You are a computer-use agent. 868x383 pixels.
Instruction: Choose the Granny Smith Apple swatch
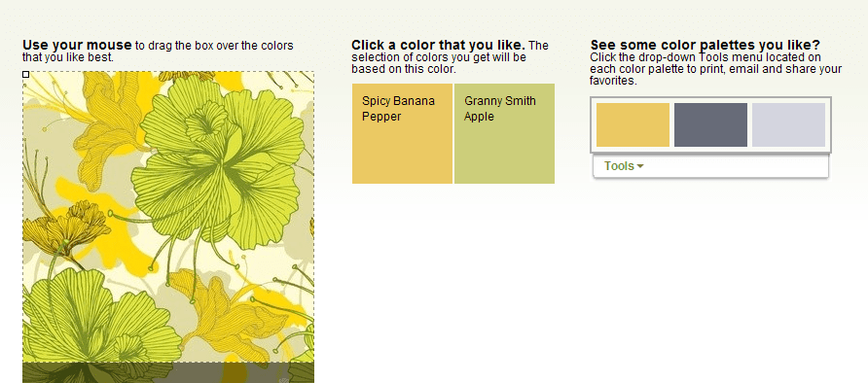click(x=504, y=133)
